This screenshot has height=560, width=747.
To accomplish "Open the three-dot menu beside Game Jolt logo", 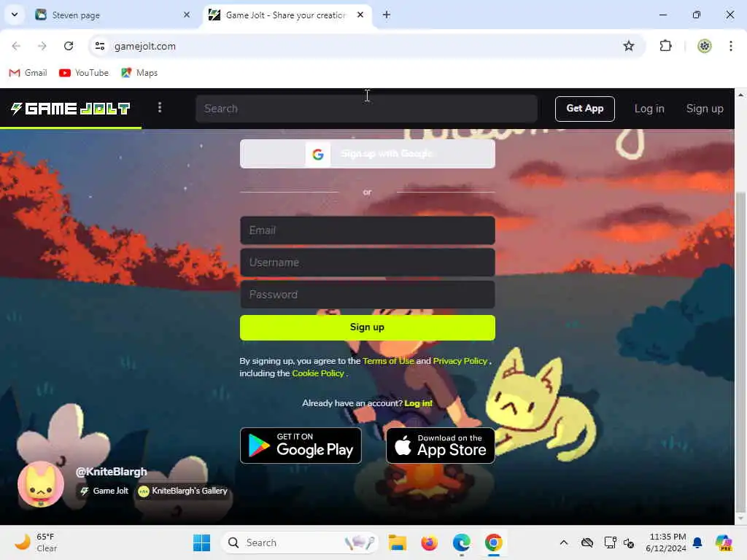I will pyautogui.click(x=160, y=108).
